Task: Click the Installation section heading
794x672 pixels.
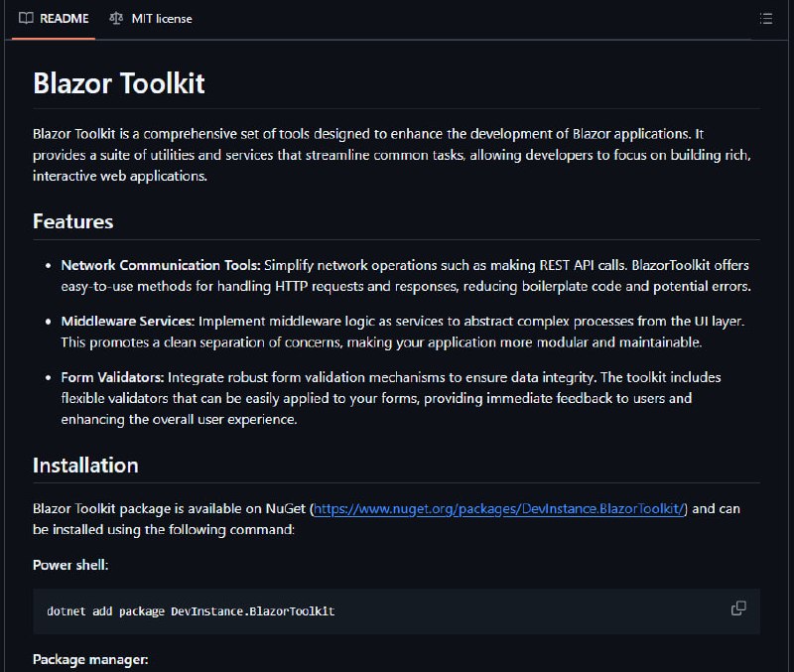Action: (85, 465)
